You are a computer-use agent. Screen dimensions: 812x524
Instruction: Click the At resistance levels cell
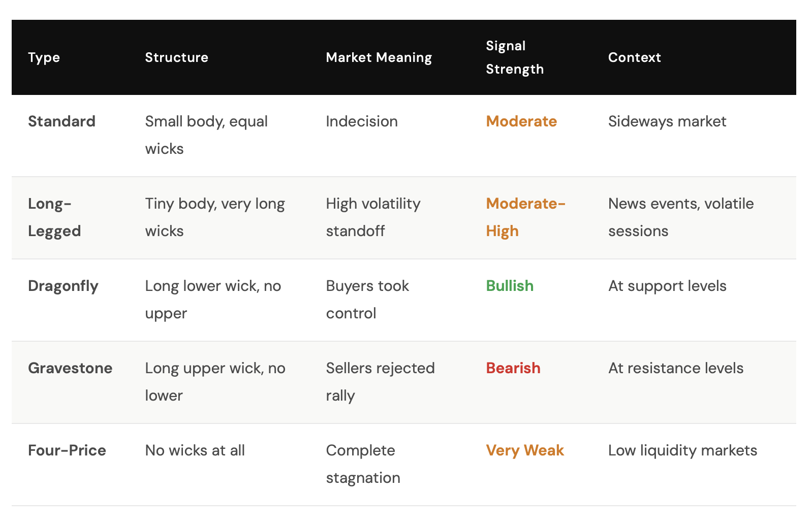coord(676,368)
